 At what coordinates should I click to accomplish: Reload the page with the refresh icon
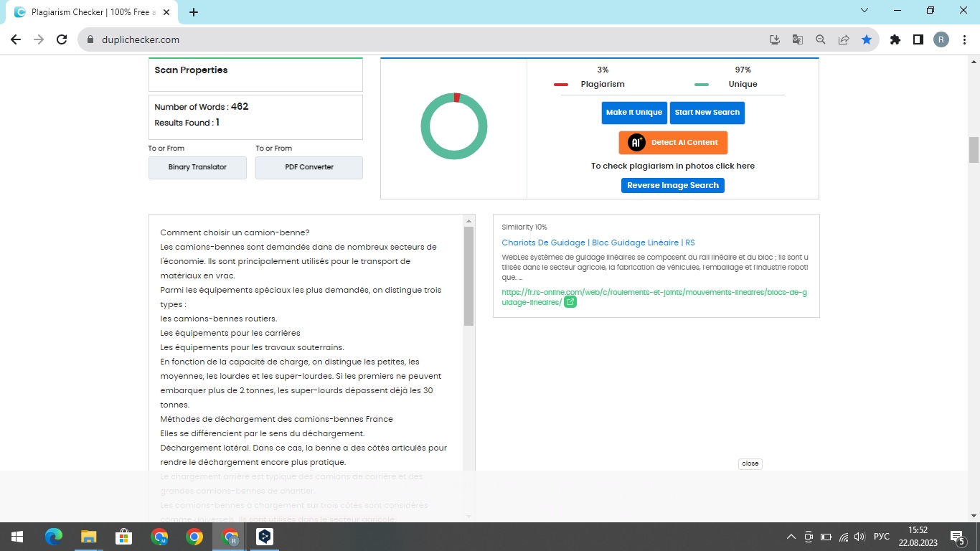point(62,39)
